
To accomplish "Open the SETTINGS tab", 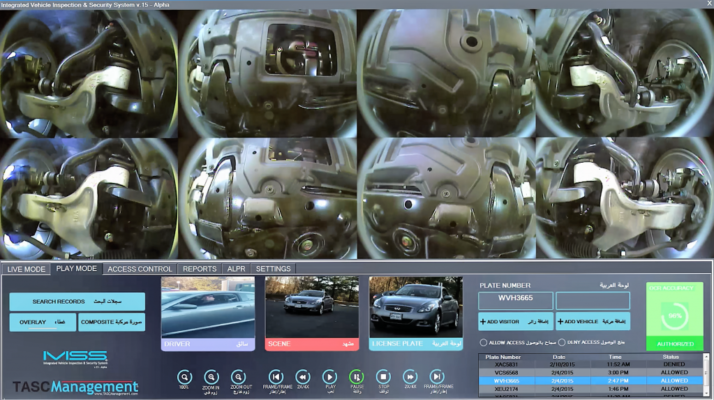I will tap(273, 269).
